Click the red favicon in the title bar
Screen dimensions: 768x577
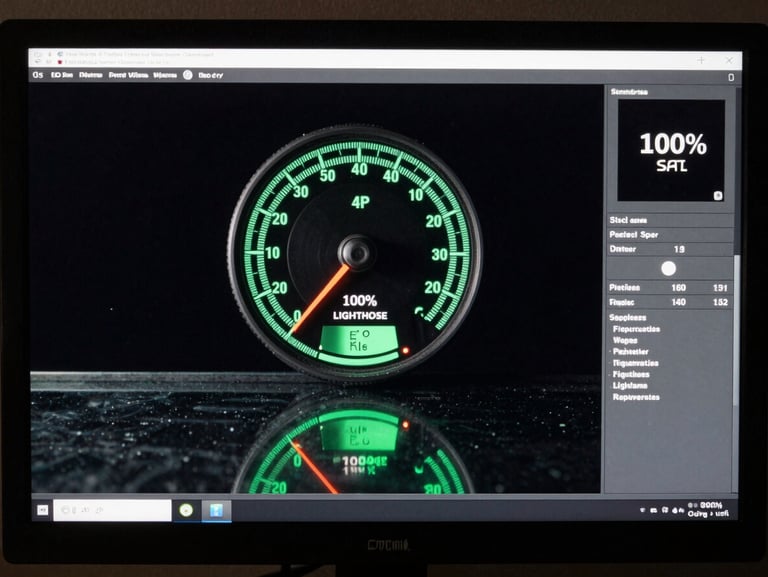pos(59,62)
